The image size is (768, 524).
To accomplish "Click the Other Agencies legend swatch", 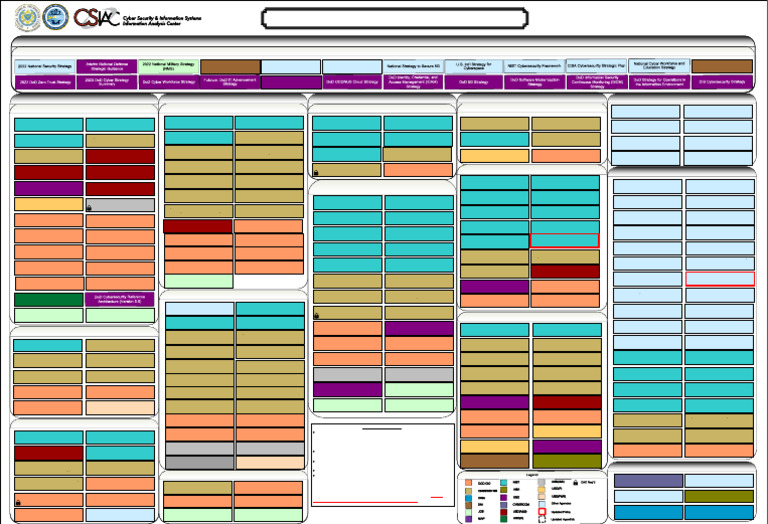I will pos(542,504).
